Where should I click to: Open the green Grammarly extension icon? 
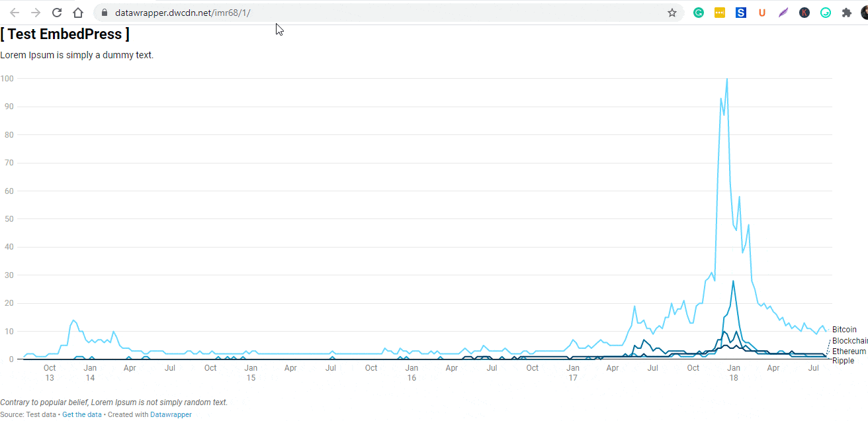[699, 13]
